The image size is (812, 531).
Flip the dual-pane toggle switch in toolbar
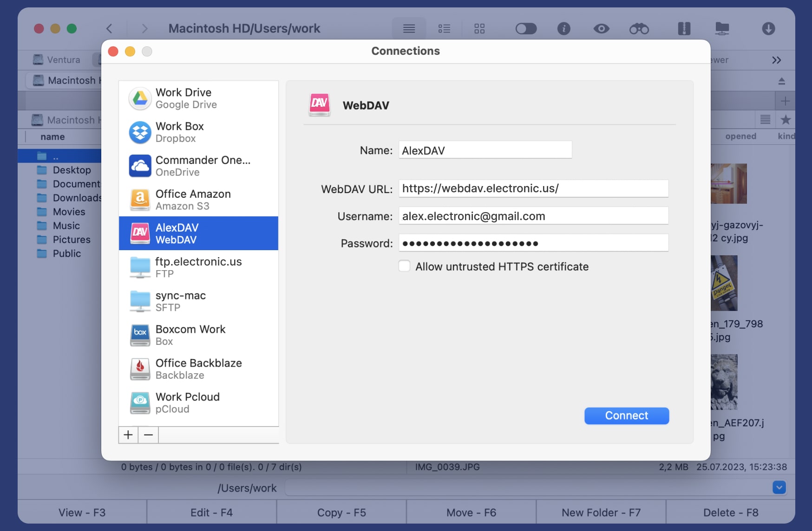[x=525, y=28]
